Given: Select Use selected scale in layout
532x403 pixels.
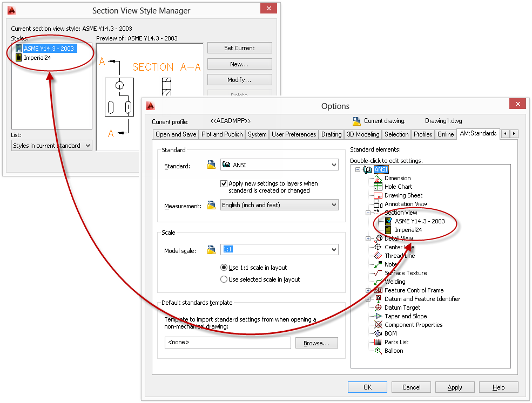Looking at the screenshot, I should [224, 279].
